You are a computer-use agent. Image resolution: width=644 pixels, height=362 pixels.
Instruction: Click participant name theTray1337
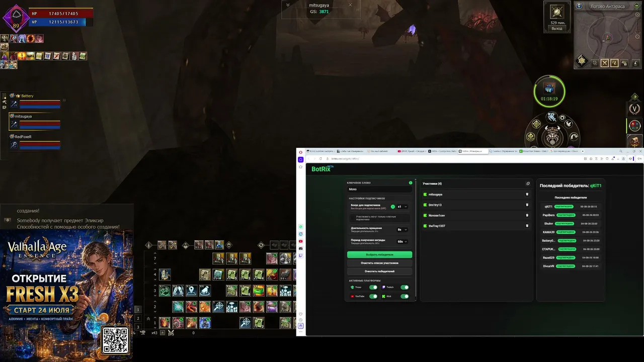pyautogui.click(x=437, y=226)
